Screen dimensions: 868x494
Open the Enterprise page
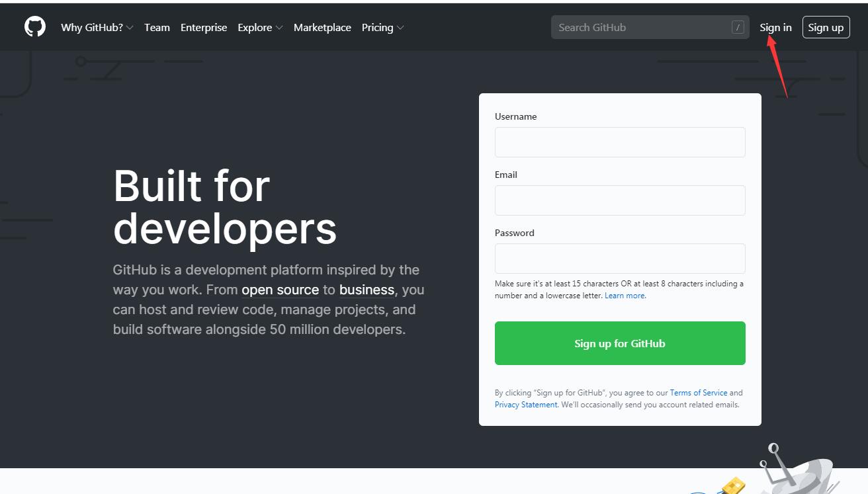[x=204, y=27]
